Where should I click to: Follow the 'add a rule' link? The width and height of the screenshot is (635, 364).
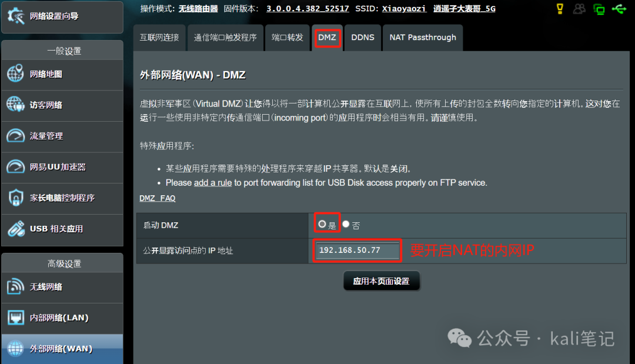pyautogui.click(x=213, y=183)
